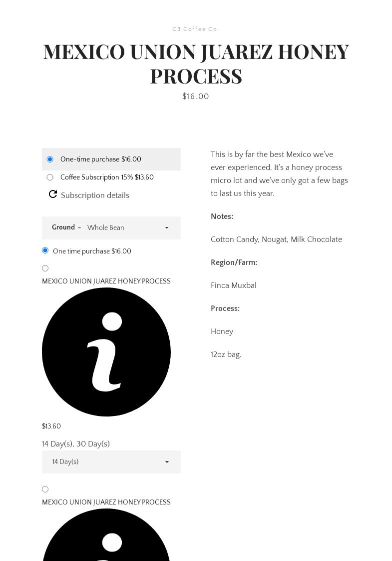392x561 pixels.
Task: Click the bottom MEXICO UNION JUAREZ HONEY PROCESS label
Action: 106,502
